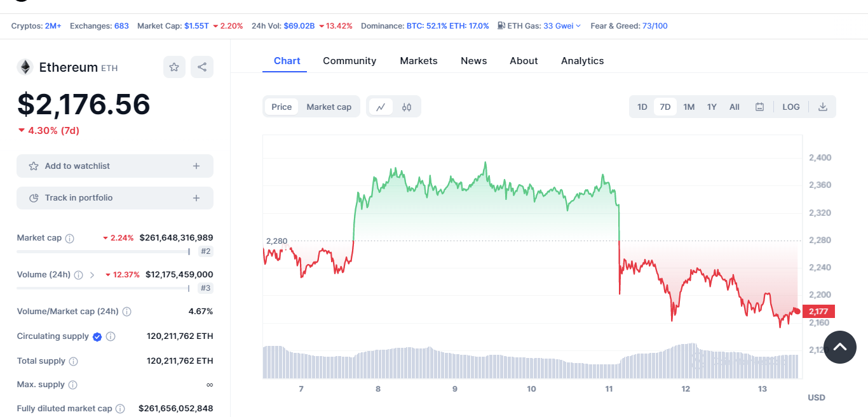Click the Market cap rank progress bar
The width and height of the screenshot is (868, 417).
(104, 252)
